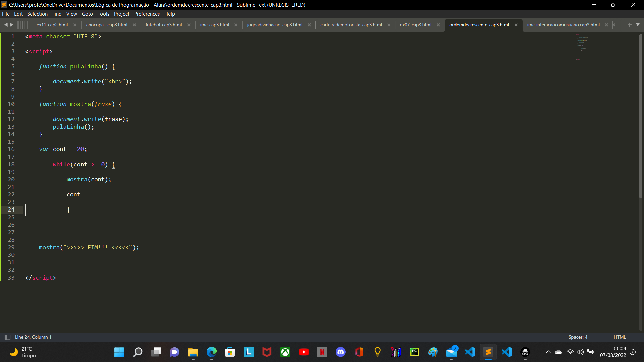This screenshot has width=644, height=362.
Task: Close the anocopa_cap3.html tab
Action: pyautogui.click(x=135, y=25)
